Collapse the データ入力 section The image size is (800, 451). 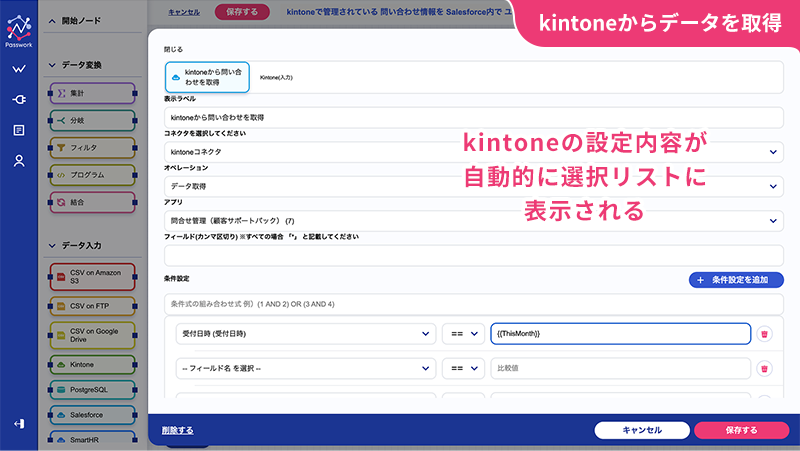click(x=52, y=245)
